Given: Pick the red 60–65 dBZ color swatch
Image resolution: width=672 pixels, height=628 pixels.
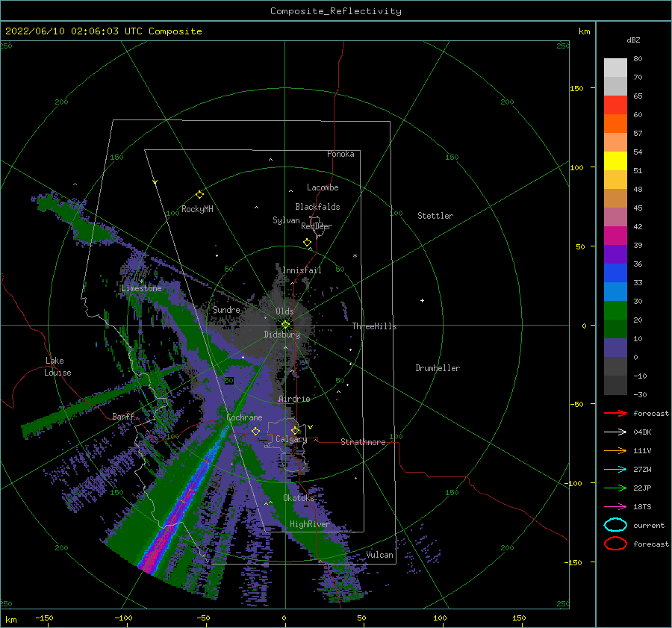Looking at the screenshot, I should pos(615,105).
